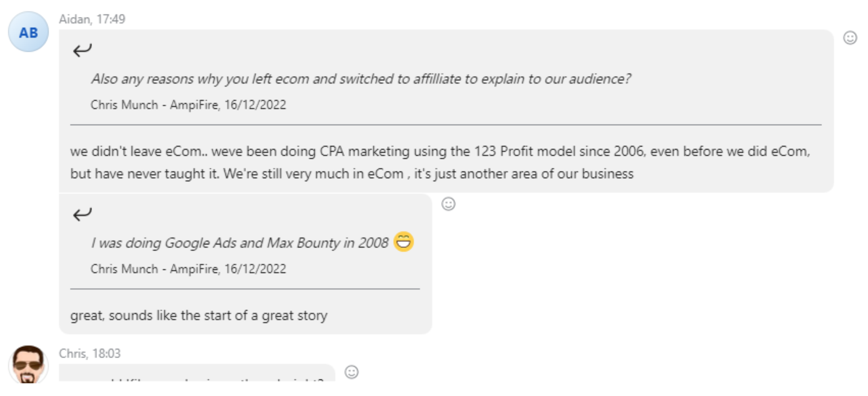Click the divider line under the Google Ads quote
The image size is (868, 396).
[x=245, y=289]
